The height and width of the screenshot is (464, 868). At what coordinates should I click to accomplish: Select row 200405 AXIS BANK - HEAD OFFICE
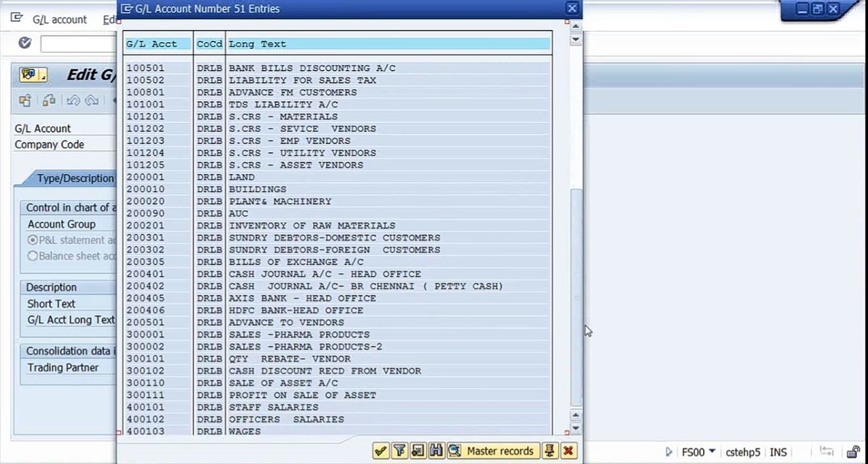coord(338,298)
